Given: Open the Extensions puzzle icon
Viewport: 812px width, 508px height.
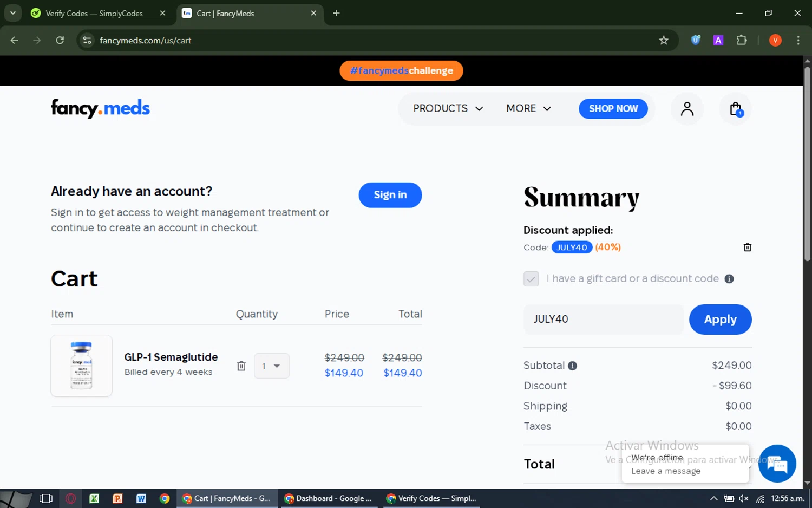Looking at the screenshot, I should point(742,40).
